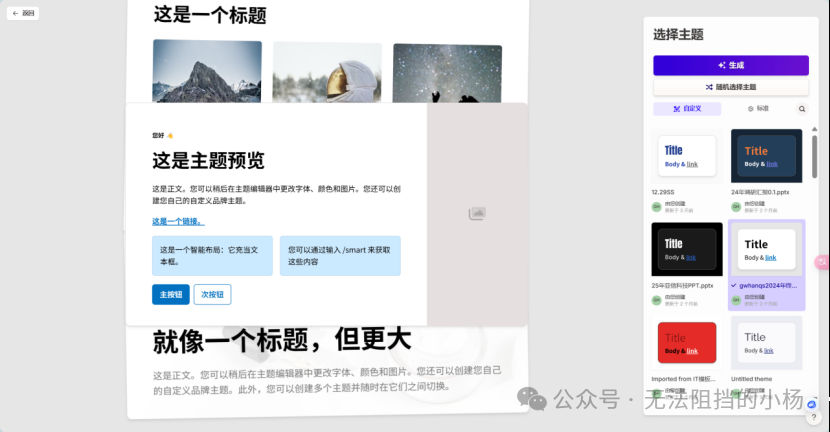Select the red Imported from IT theme

click(687, 343)
